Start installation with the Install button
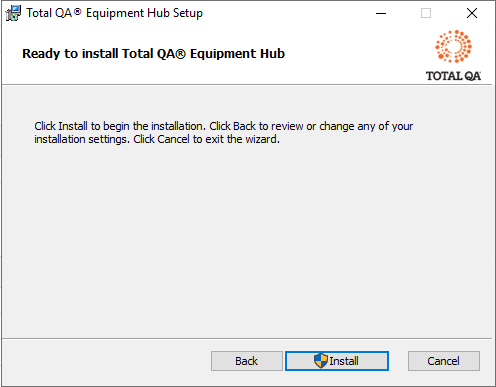Viewport: 496px width, 387px height. pyautogui.click(x=337, y=361)
